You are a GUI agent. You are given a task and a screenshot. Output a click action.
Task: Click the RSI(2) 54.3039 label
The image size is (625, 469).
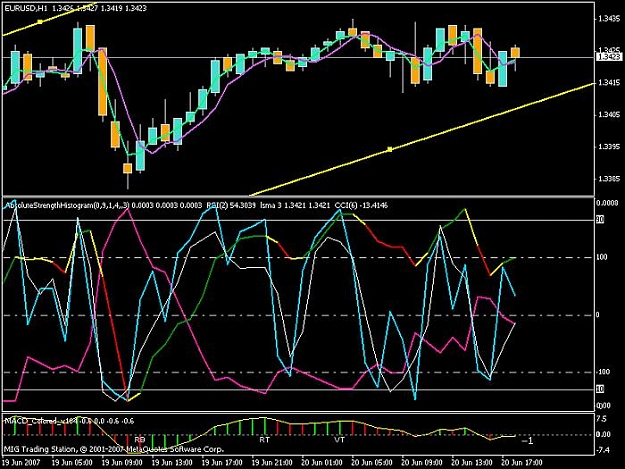pos(231,206)
